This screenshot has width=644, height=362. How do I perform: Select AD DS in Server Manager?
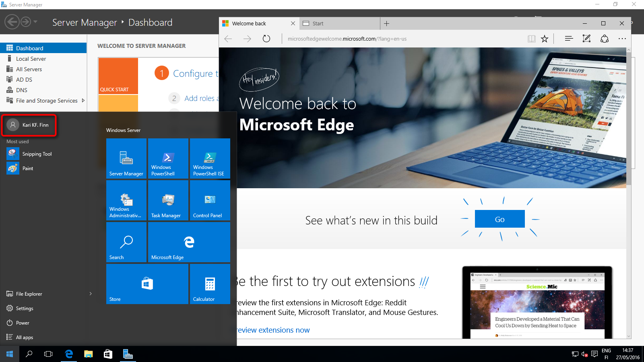pos(43,79)
